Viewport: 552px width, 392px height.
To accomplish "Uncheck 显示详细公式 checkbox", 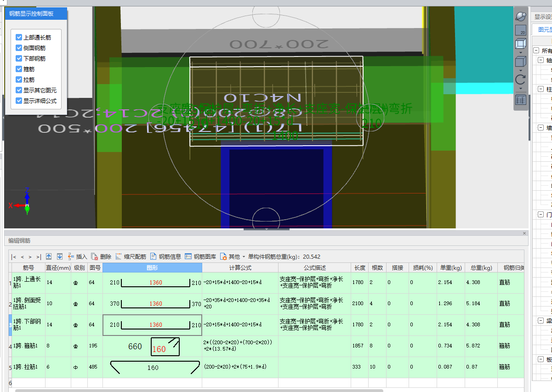I will [x=19, y=101].
